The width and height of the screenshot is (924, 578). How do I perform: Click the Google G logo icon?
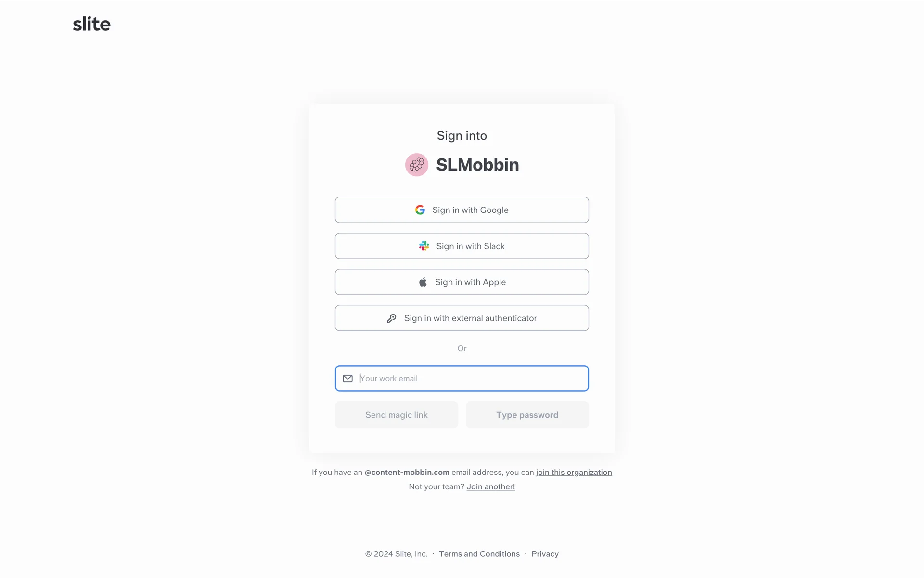(x=420, y=210)
